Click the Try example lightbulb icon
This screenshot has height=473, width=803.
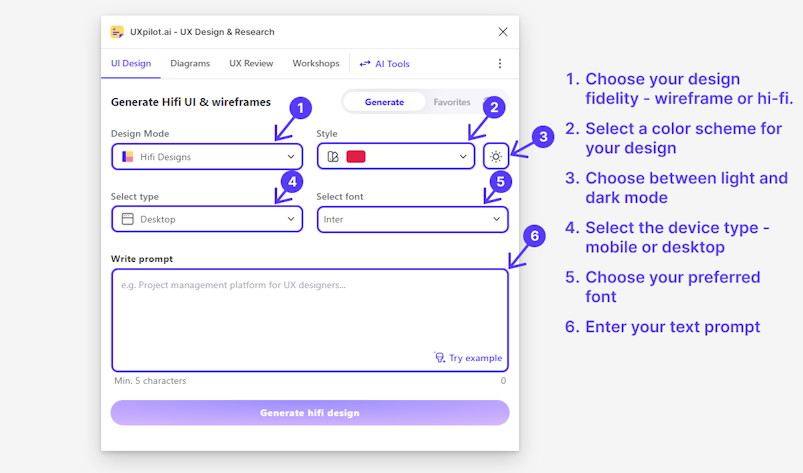pos(439,357)
